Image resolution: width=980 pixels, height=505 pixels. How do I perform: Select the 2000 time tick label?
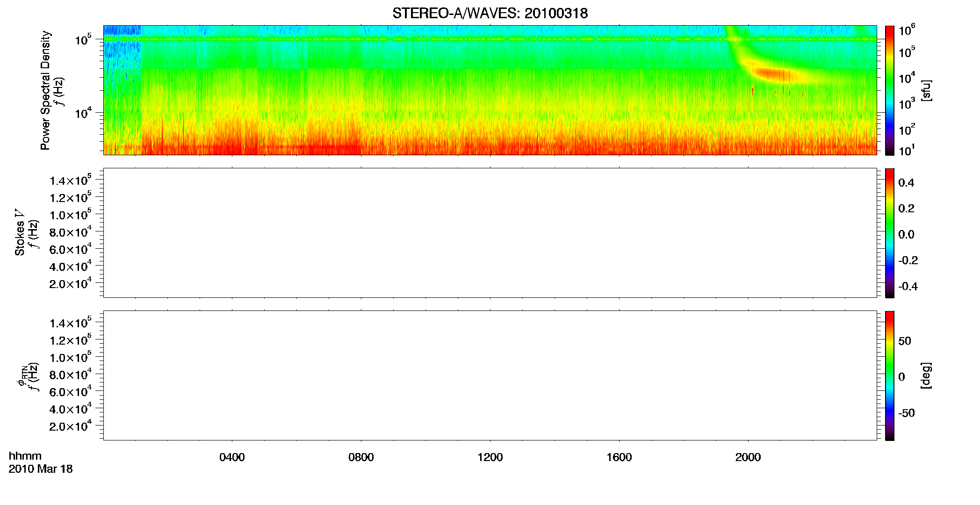tap(748, 457)
